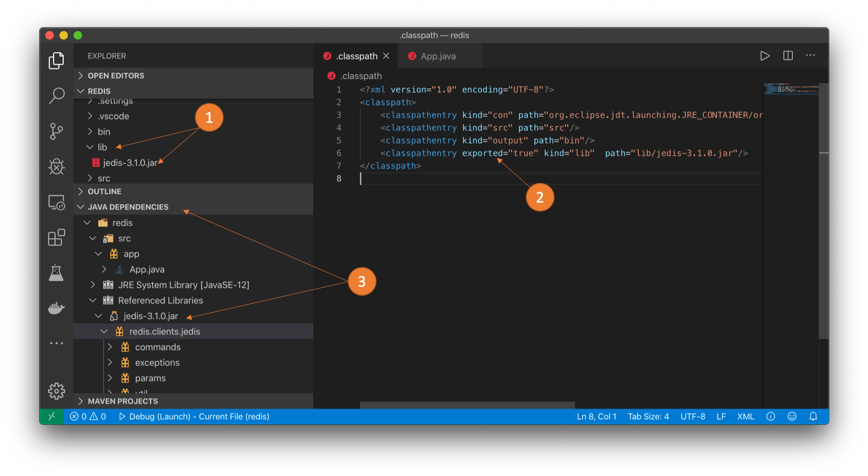This screenshot has width=868, height=476.
Task: Open the Source Control view
Action: 56,131
